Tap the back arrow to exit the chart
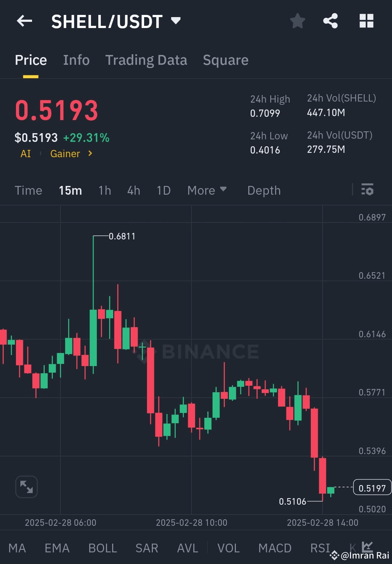 24,21
